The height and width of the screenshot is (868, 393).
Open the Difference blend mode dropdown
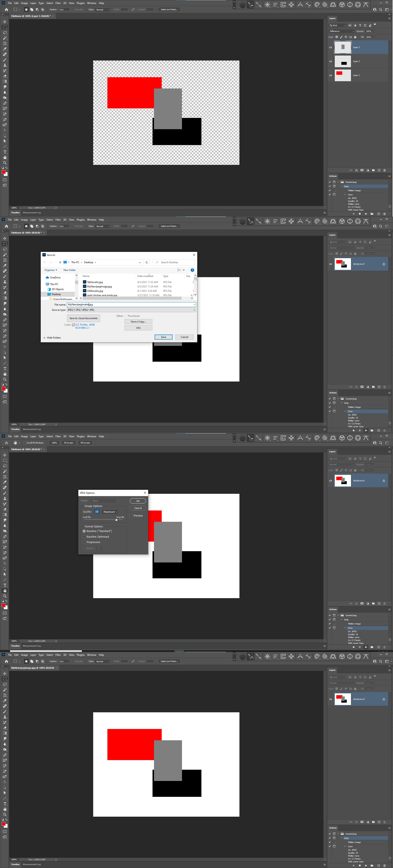[342, 31]
